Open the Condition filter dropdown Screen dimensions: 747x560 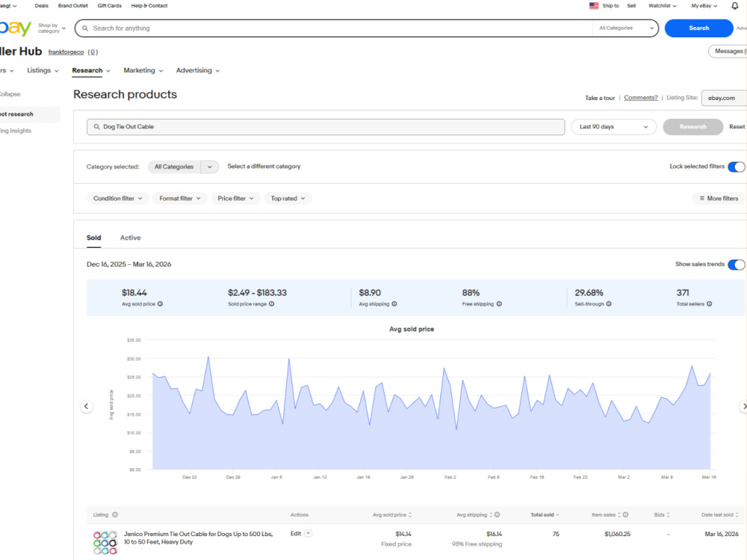118,198
